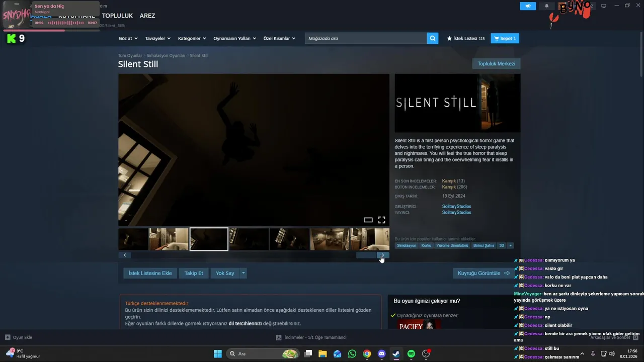644x362 pixels.
Task: Click the speaker volume icon in system tray
Action: click(612, 353)
